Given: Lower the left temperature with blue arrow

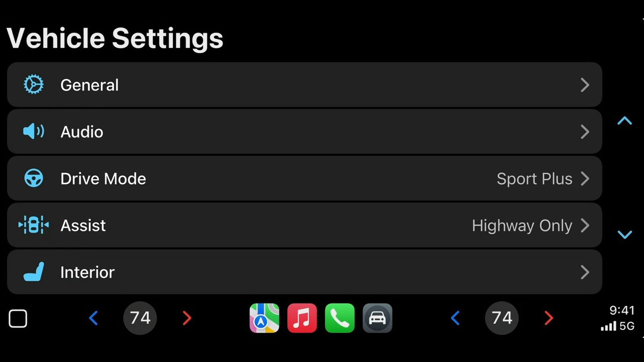Looking at the screenshot, I should click(x=93, y=318).
